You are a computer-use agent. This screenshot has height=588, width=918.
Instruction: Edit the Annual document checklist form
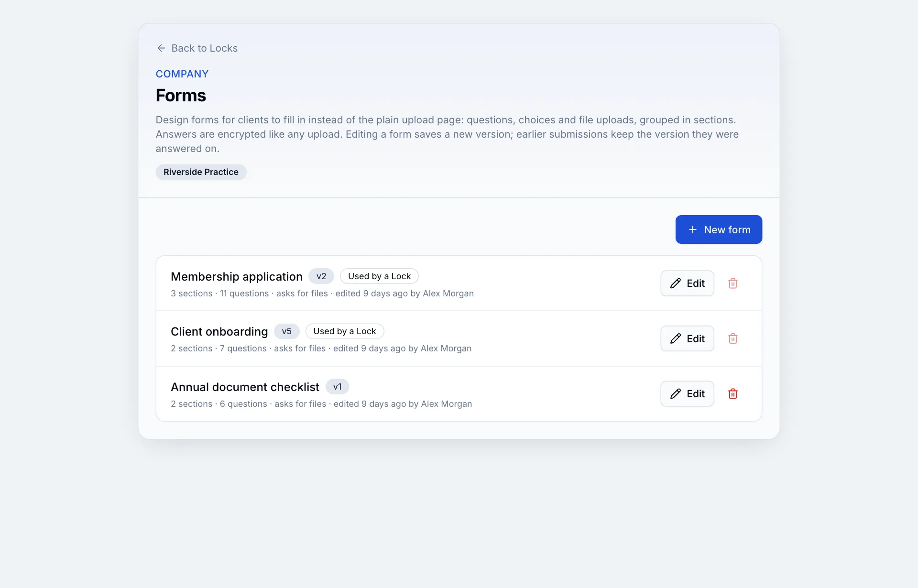687,394
